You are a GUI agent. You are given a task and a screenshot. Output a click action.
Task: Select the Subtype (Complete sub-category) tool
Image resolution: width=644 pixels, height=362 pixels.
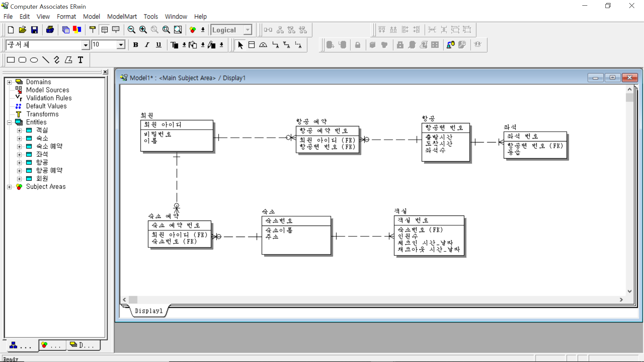[x=263, y=45]
